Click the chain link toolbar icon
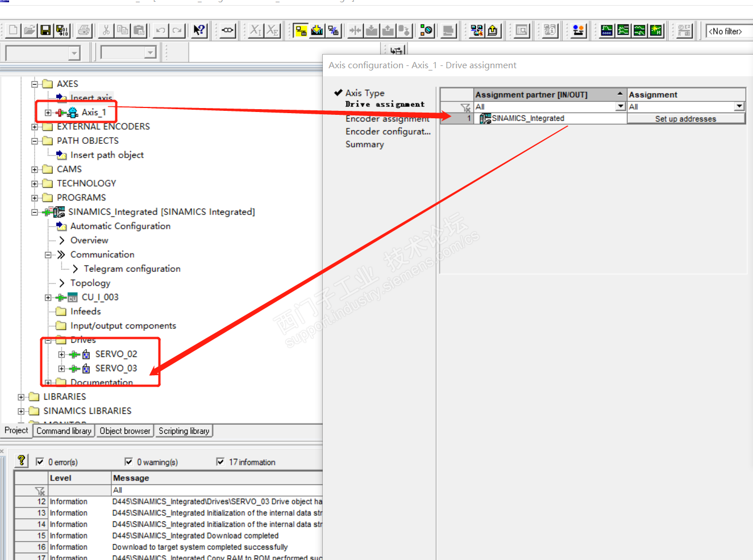The image size is (753, 560). (228, 30)
